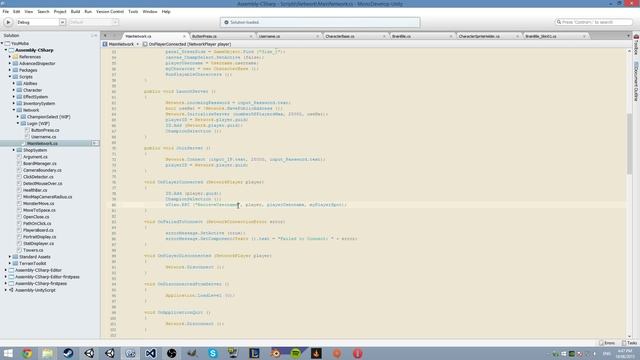The width and height of the screenshot is (640, 360).
Task: Open the tab list dropdown arrow
Action: (628, 36)
